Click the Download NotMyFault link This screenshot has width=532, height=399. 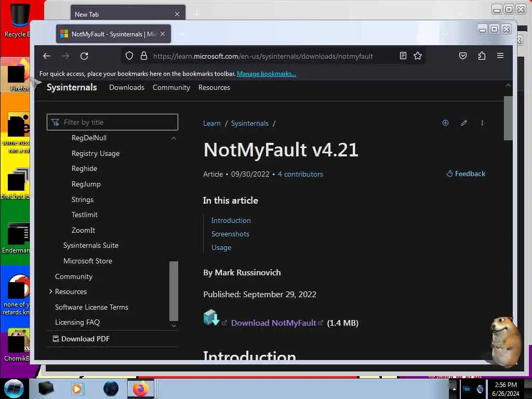[x=273, y=323]
